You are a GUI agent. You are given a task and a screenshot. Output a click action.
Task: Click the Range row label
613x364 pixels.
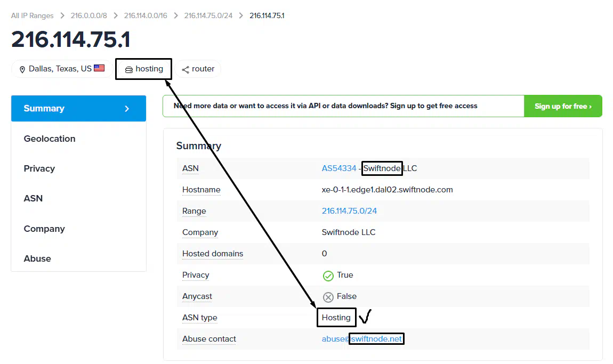pos(194,211)
